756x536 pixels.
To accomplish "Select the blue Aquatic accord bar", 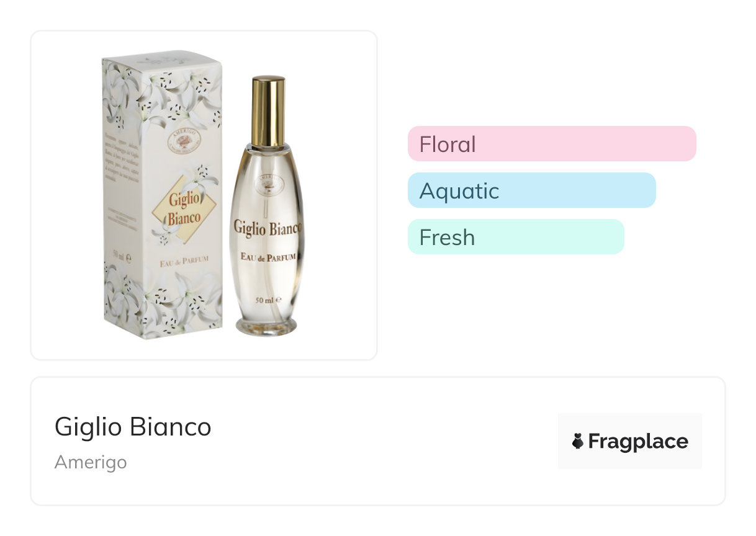I will click(x=531, y=190).
